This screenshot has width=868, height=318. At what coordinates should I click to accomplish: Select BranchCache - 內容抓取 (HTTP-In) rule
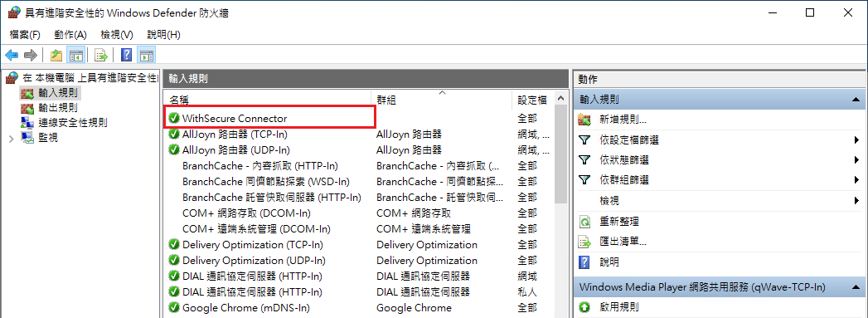[x=259, y=166]
